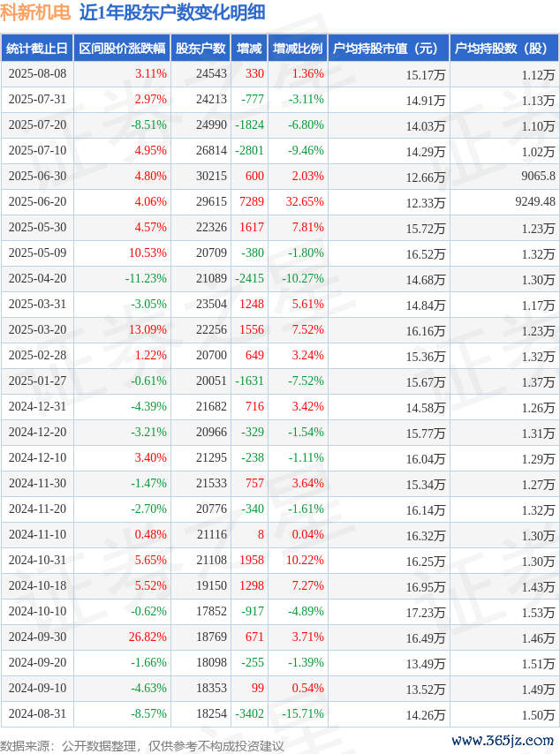The width and height of the screenshot is (560, 754).
Task: Click the 数据来源 footer disclaimer text
Action: tap(142, 746)
